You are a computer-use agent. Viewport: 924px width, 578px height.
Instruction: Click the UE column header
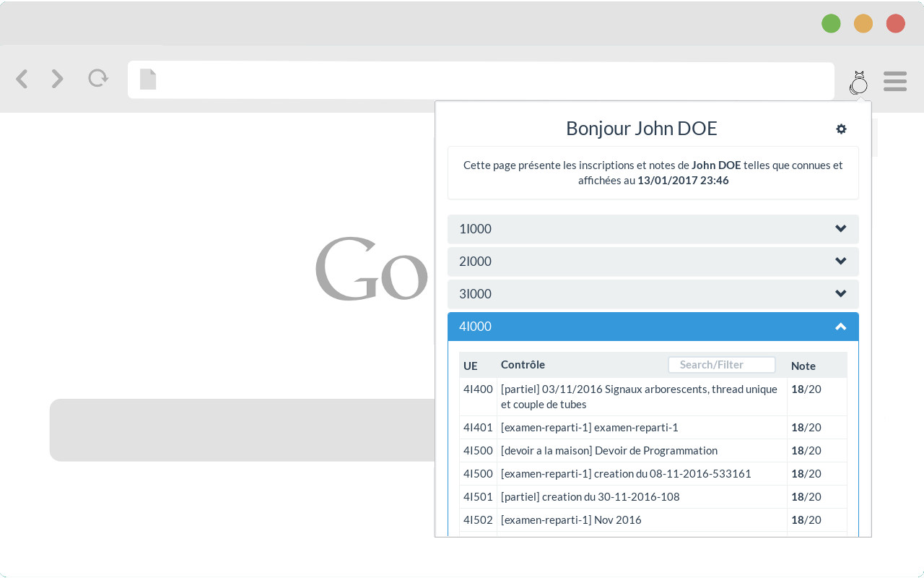point(471,366)
